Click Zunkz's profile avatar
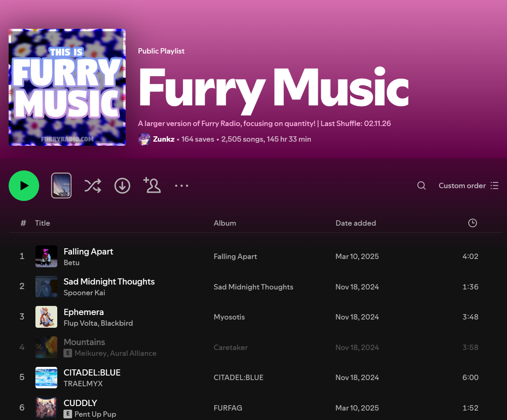The width and height of the screenshot is (507, 420). pyautogui.click(x=144, y=139)
